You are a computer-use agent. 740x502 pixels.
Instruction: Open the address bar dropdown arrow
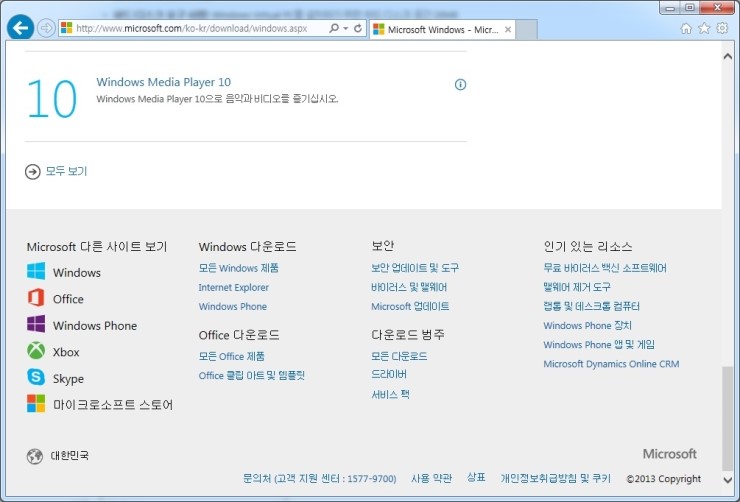pos(345,28)
